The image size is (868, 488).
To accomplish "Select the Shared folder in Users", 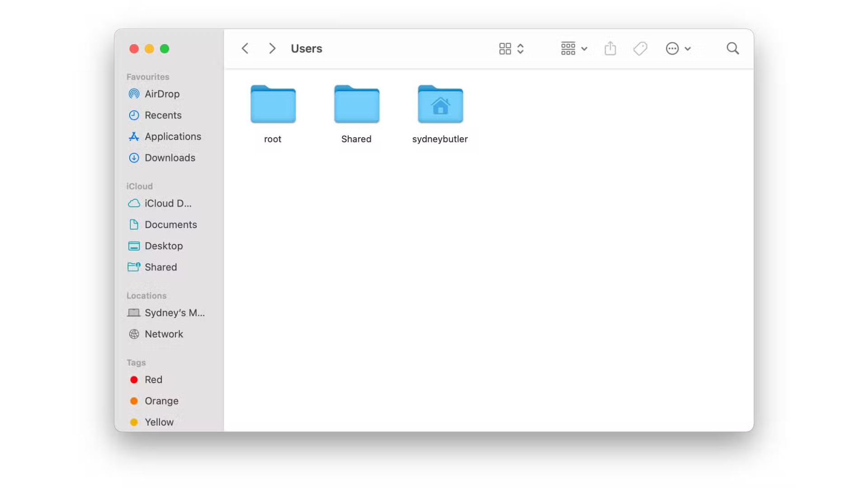I will coord(356,105).
